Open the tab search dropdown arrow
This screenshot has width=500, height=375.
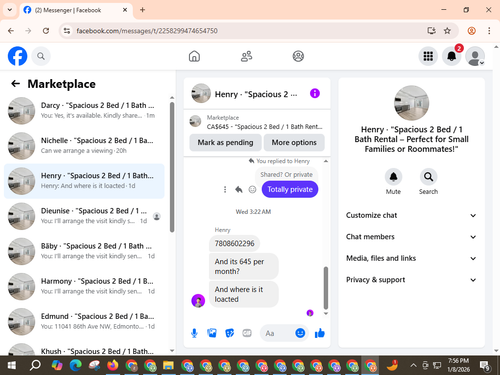[x=10, y=10]
